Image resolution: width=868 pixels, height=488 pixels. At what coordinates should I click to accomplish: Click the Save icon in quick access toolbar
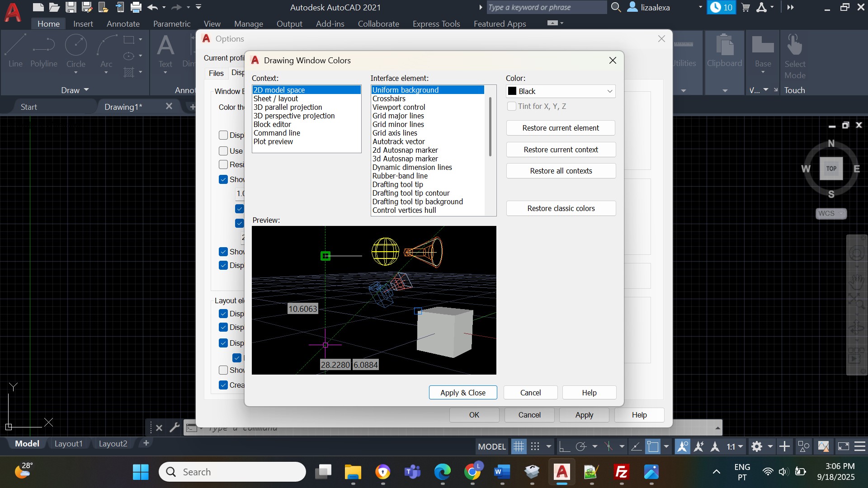tap(71, 7)
